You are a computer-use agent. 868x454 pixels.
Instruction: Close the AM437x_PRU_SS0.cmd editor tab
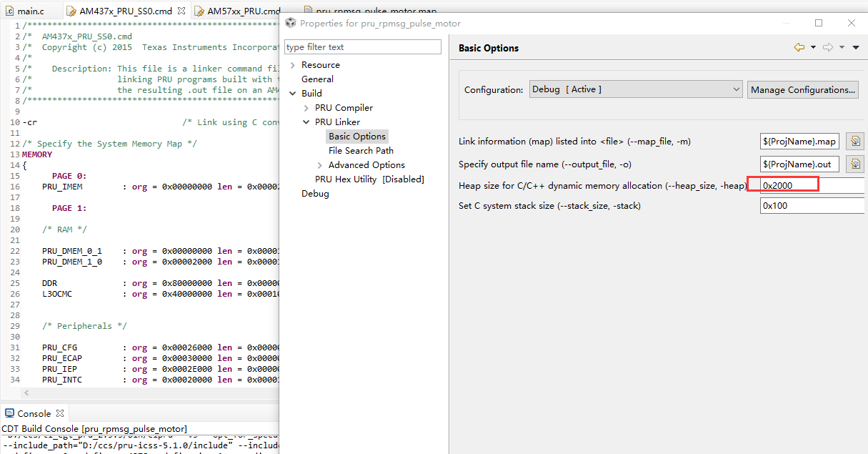click(x=181, y=11)
